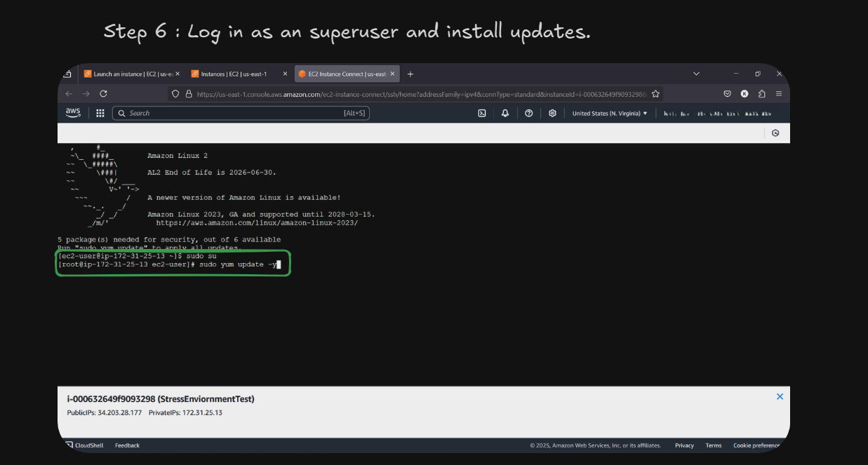This screenshot has width=868, height=465.
Task: Reload the page with the refresh button
Action: pyautogui.click(x=103, y=93)
